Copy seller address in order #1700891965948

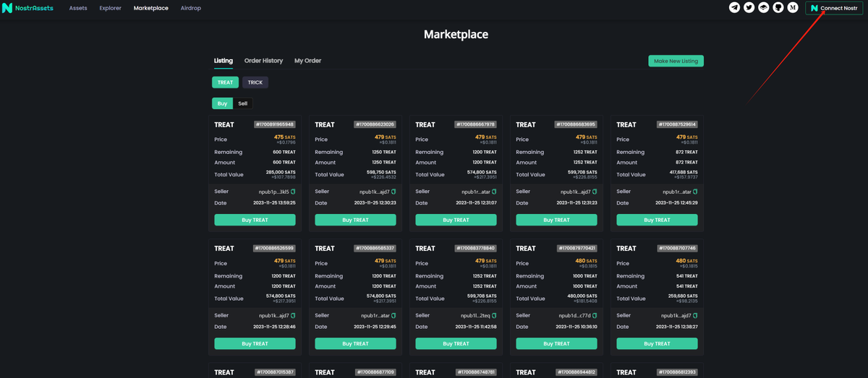[293, 192]
